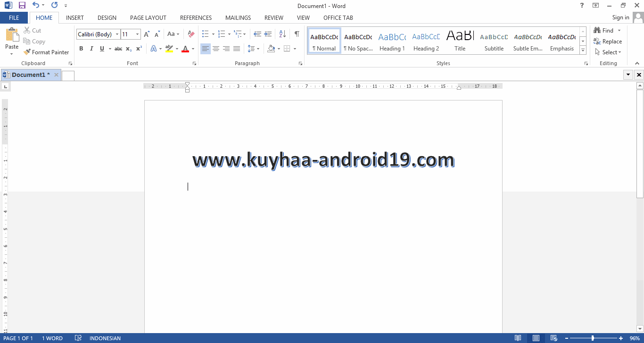Apply superscript formatting
The image size is (644, 343).
tap(139, 49)
